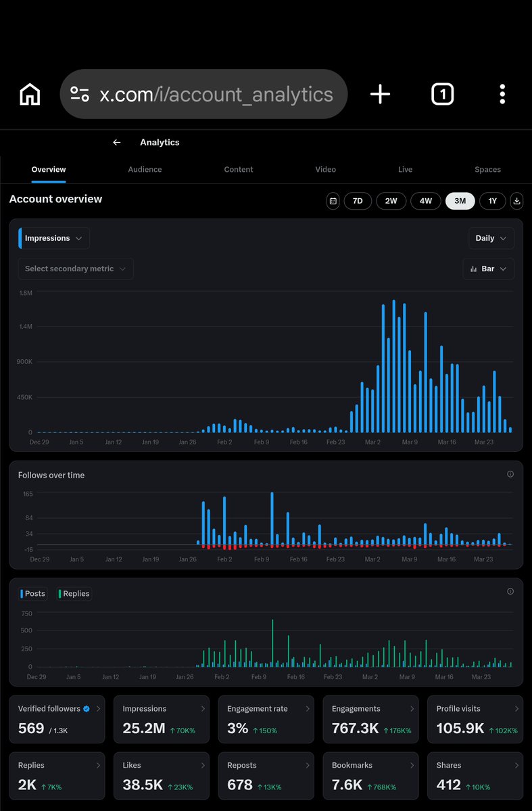The width and height of the screenshot is (532, 811).
Task: Click the 165 axis label on follows chart
Action: (28, 494)
